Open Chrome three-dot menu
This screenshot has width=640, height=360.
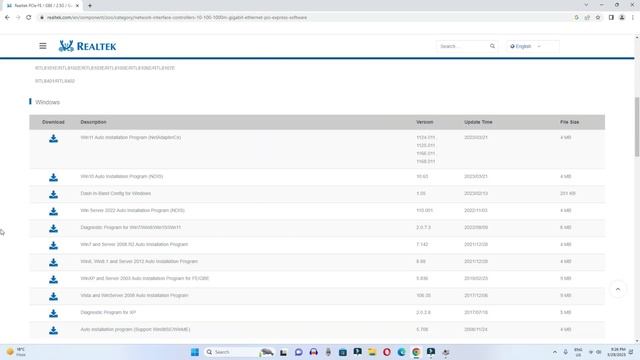coord(633,18)
